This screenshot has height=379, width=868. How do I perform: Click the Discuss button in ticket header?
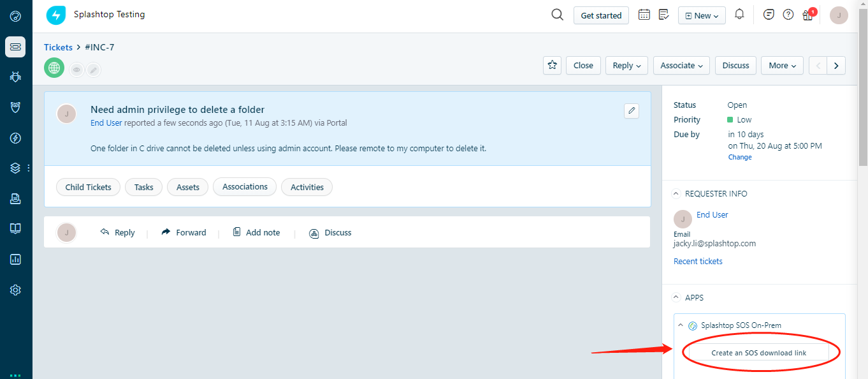pos(735,65)
